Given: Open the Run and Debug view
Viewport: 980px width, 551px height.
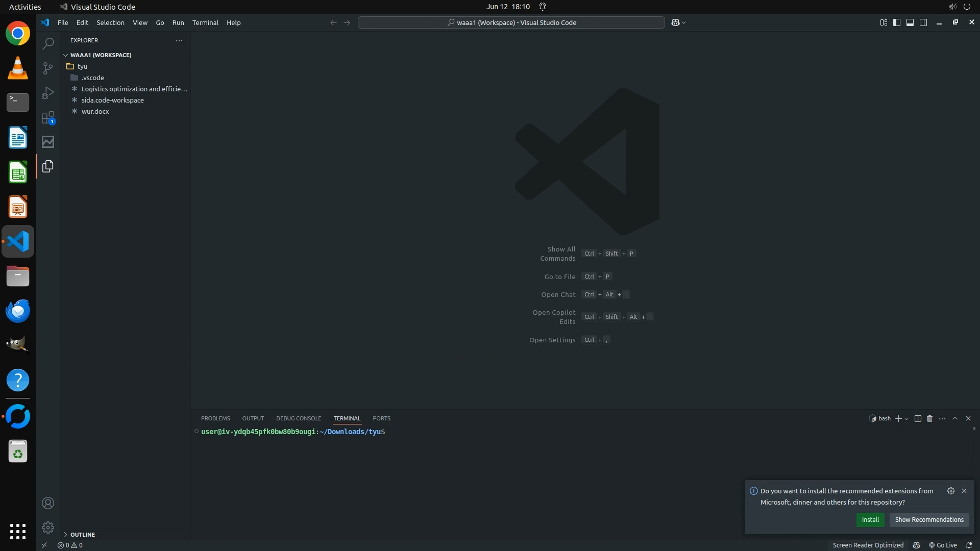Looking at the screenshot, I should click(x=48, y=93).
